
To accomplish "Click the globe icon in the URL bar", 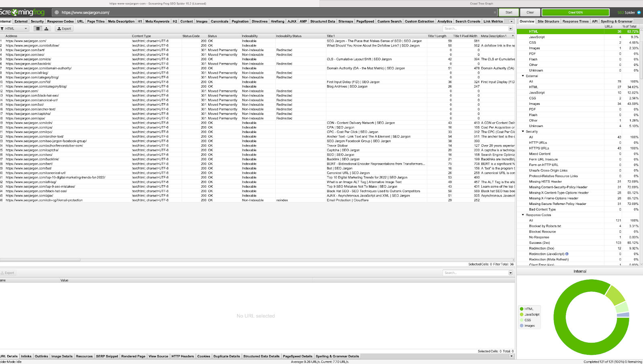I will 57,12.
